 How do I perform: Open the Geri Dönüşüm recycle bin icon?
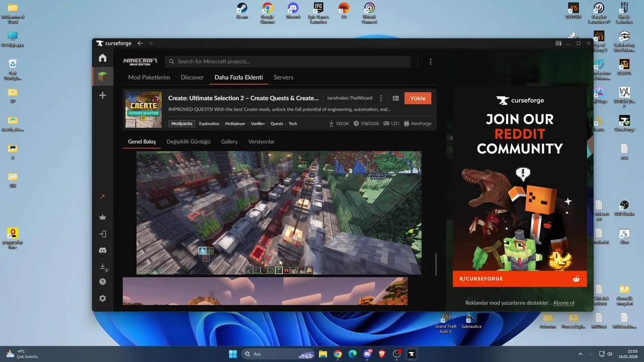[13, 69]
